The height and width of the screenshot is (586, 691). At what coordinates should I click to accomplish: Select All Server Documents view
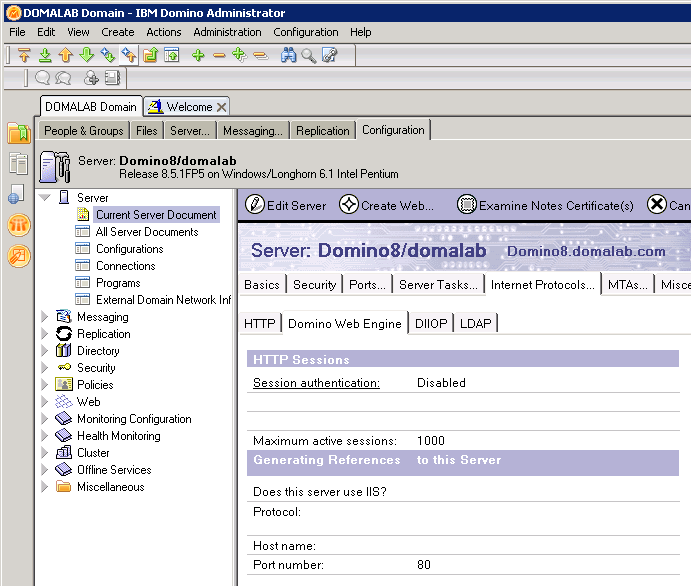click(147, 232)
